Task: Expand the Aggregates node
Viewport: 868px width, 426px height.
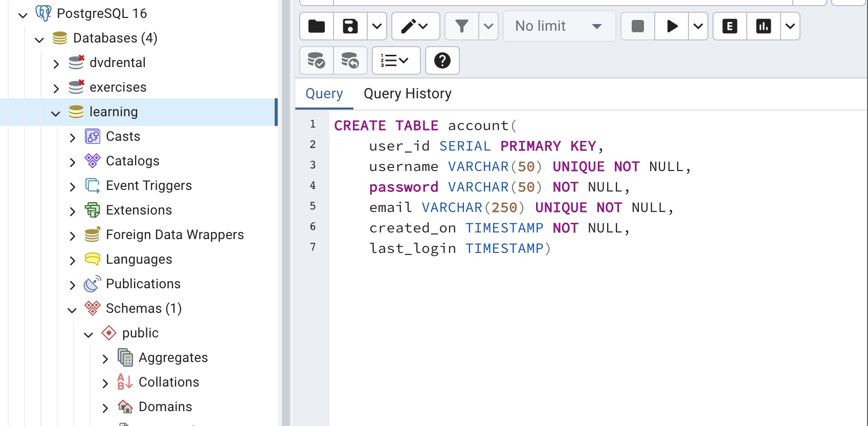Action: (105, 358)
